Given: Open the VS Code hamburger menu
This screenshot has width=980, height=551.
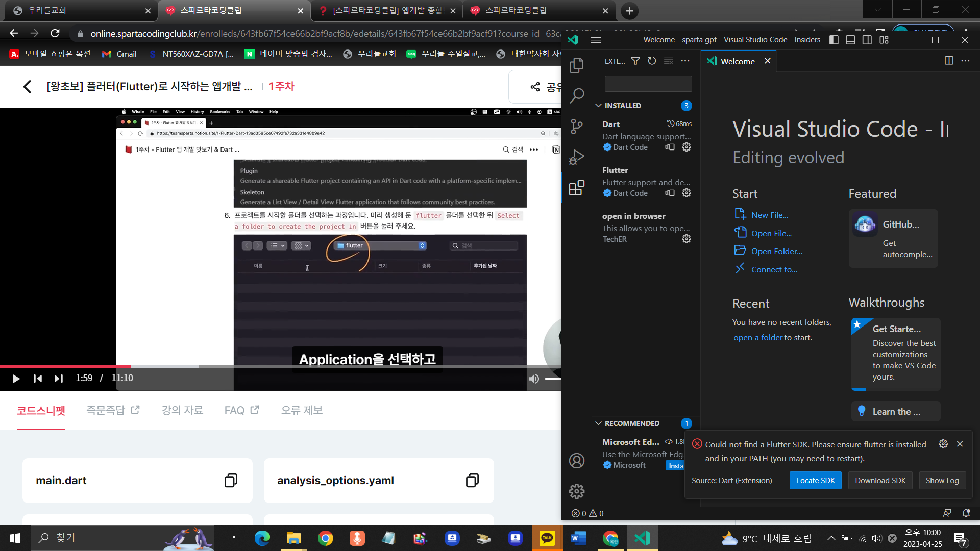Looking at the screenshot, I should click(x=596, y=40).
